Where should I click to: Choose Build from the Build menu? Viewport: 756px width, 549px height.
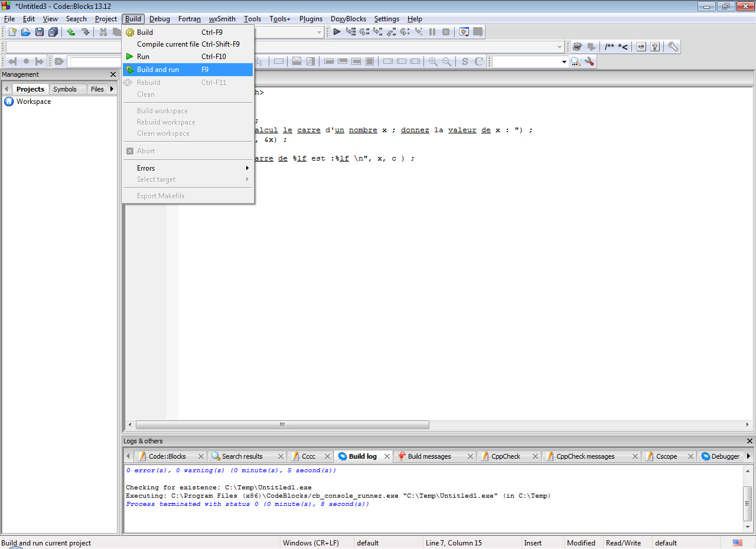[x=188, y=32]
